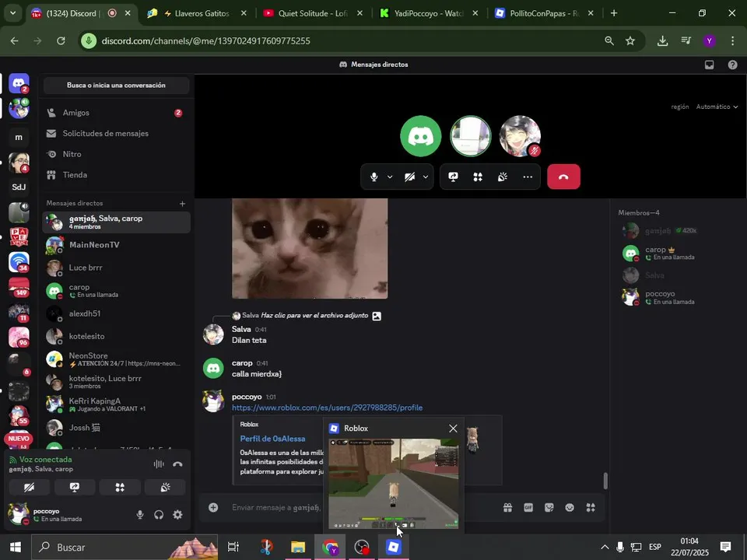Click soundboard button in voice panel
This screenshot has width=747, height=560.
click(x=165, y=487)
